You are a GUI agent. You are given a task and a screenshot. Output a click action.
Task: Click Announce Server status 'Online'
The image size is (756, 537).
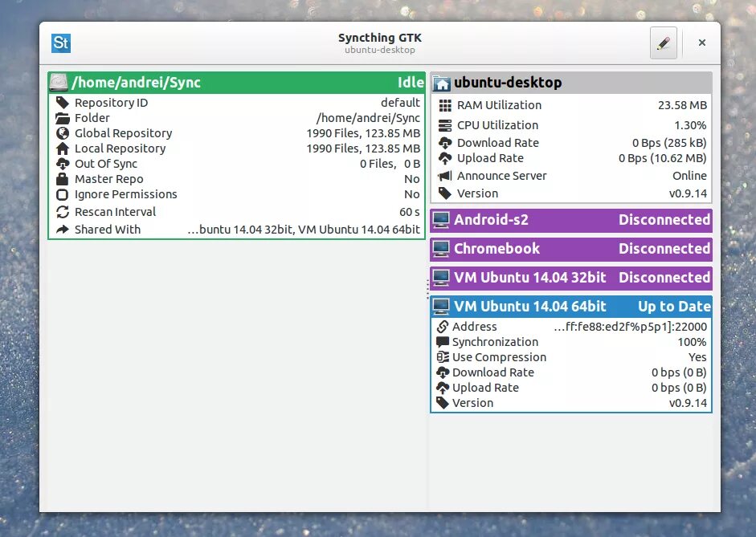point(689,176)
